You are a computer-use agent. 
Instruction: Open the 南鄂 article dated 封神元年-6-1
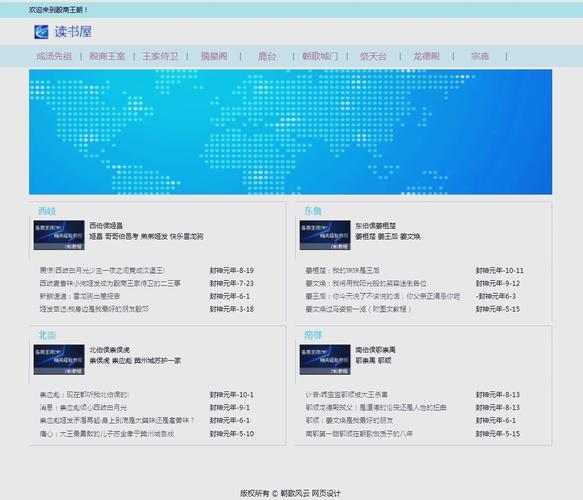[349, 420]
